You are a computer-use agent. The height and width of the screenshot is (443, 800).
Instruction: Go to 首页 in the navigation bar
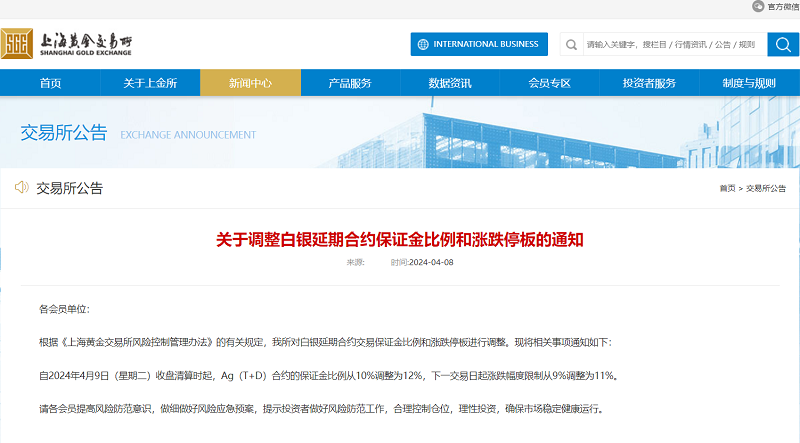point(50,83)
